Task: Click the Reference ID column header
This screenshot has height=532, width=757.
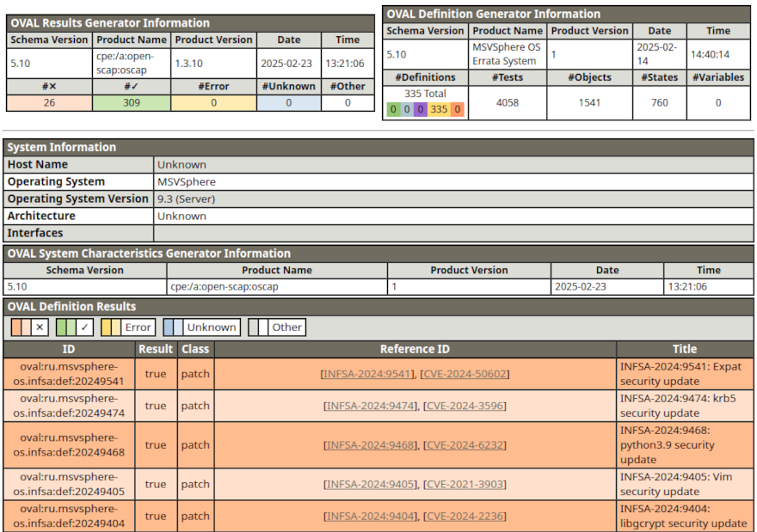Action: click(415, 350)
